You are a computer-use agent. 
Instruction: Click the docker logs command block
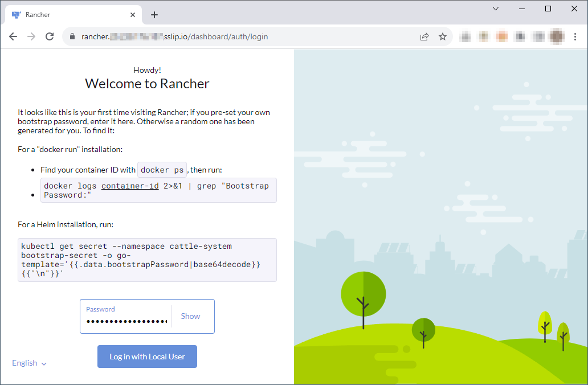(x=158, y=190)
